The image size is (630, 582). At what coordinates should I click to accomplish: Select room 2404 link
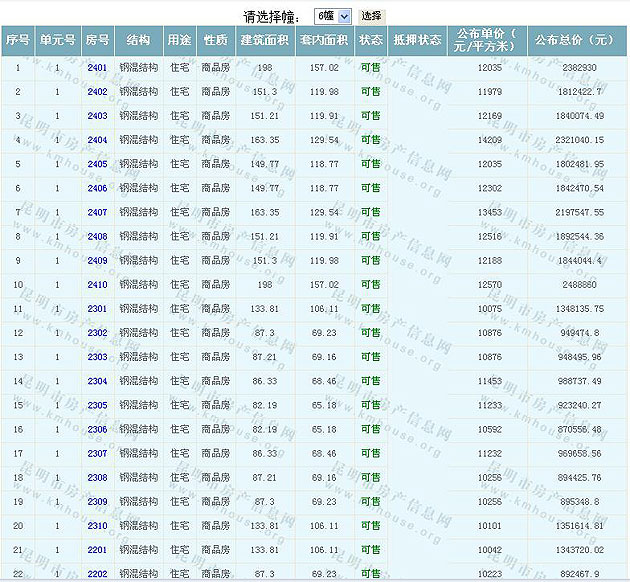point(97,140)
